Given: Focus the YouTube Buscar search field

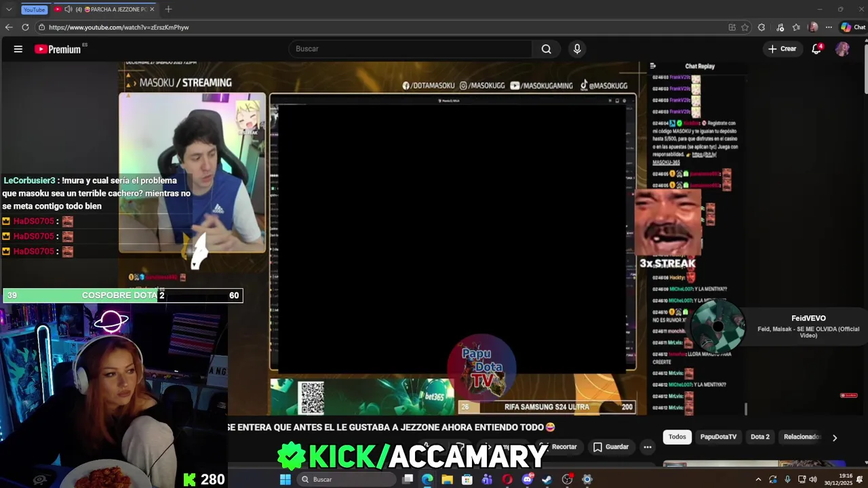Looking at the screenshot, I should [411, 49].
